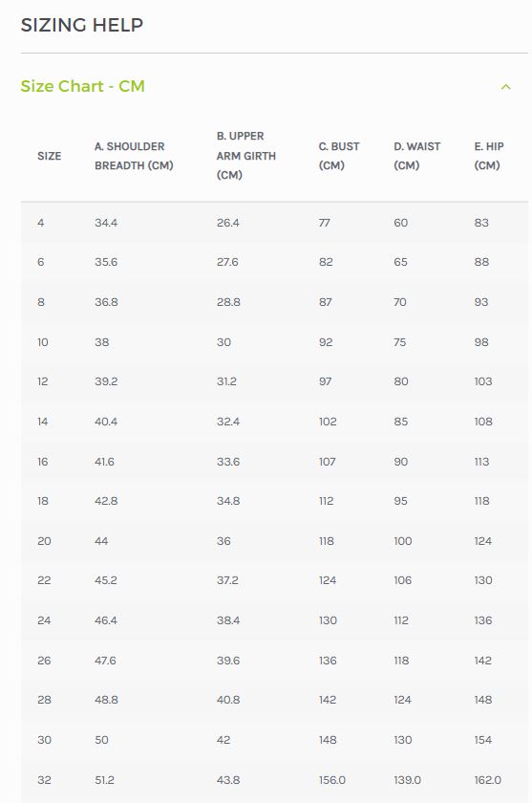Click waist value 100 in size 20 row

(x=403, y=541)
